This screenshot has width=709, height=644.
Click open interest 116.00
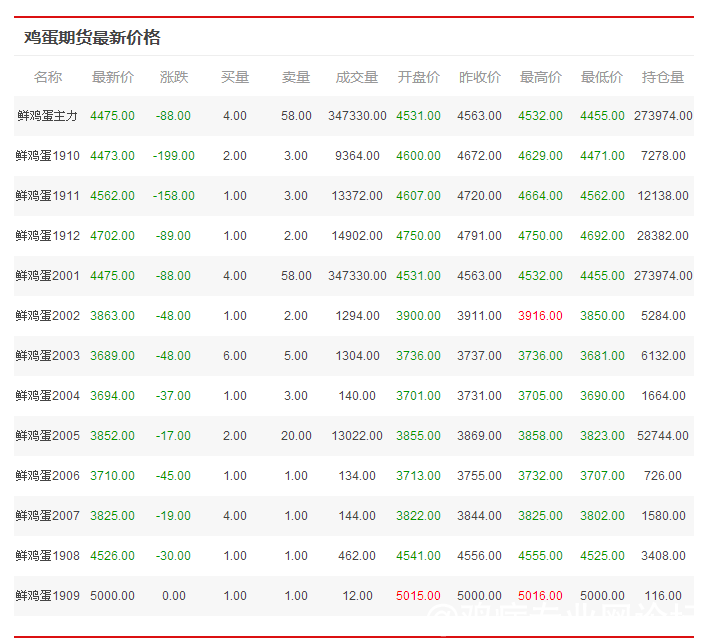tap(663, 596)
